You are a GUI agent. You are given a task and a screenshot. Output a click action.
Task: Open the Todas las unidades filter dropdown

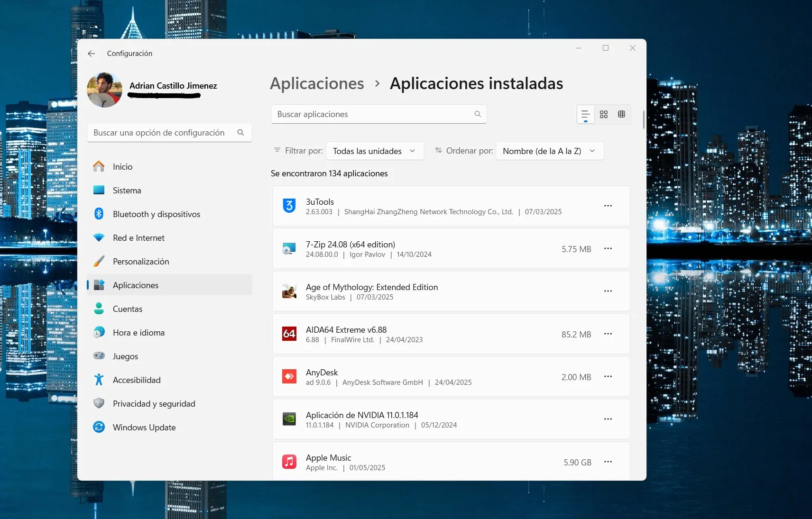click(x=375, y=151)
